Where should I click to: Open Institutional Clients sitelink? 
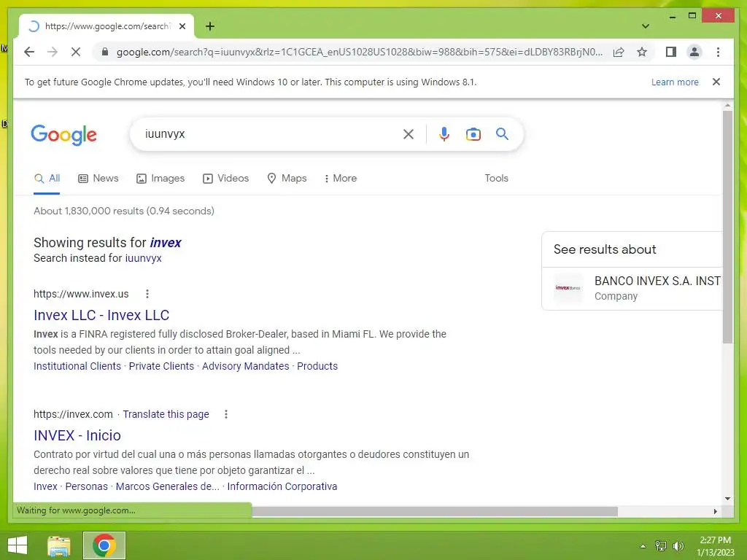pos(77,366)
